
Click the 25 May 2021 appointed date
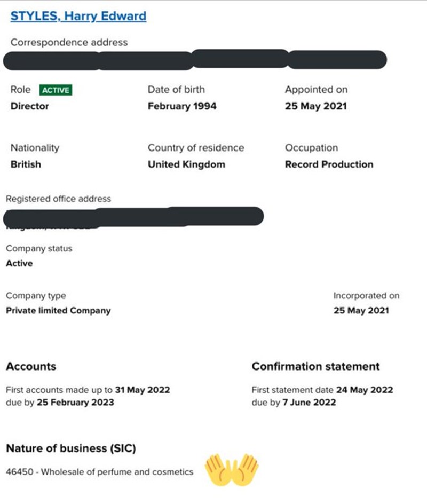[x=316, y=106]
